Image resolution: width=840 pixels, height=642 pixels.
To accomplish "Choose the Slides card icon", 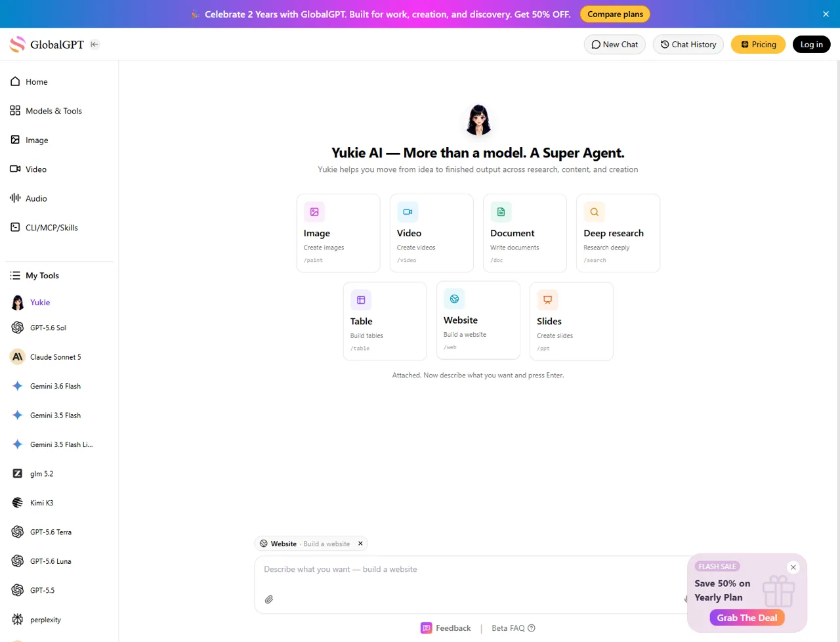I will (547, 300).
